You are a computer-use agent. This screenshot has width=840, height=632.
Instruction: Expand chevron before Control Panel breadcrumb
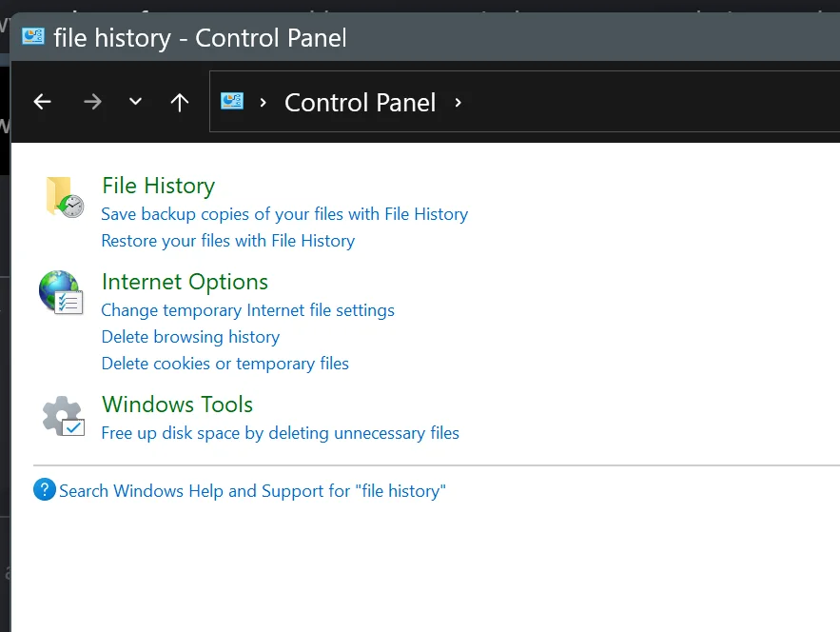coord(264,103)
